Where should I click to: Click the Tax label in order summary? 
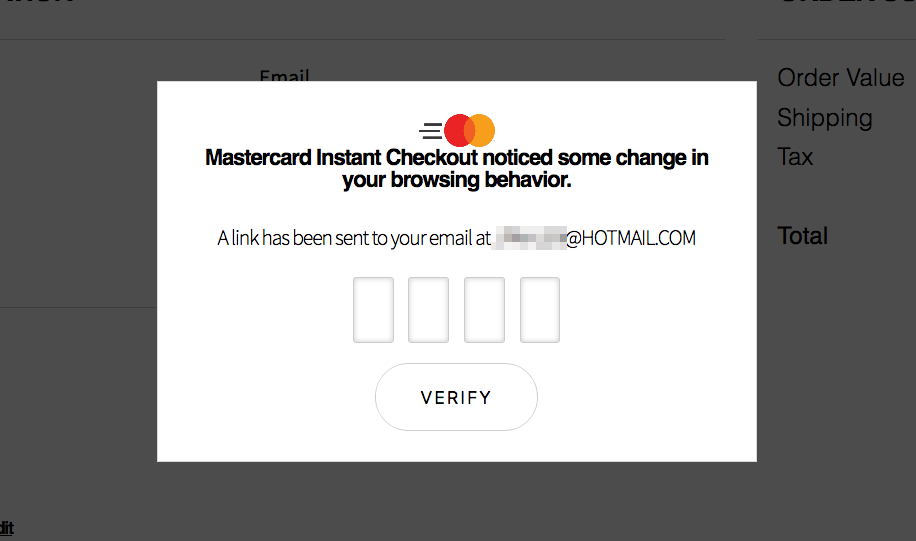[x=795, y=157]
